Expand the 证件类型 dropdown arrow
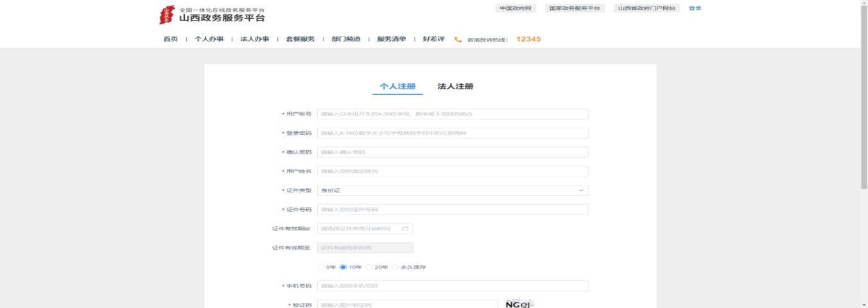The image size is (868, 308). tap(581, 191)
